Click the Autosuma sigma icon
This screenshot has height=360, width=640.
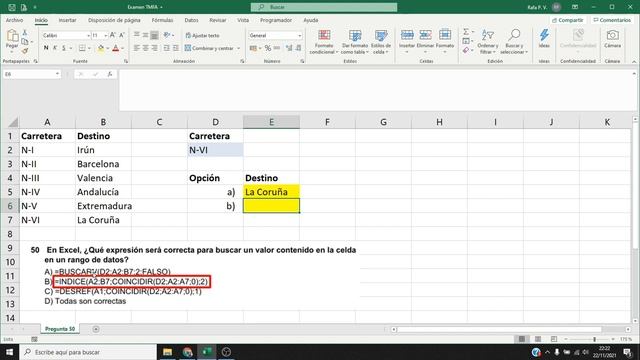466,32
